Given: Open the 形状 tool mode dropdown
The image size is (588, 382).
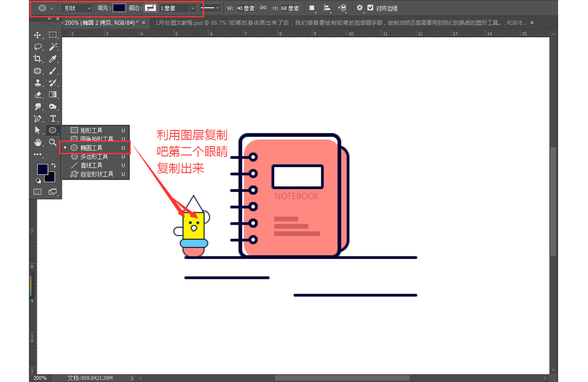Looking at the screenshot, I should tap(77, 8).
